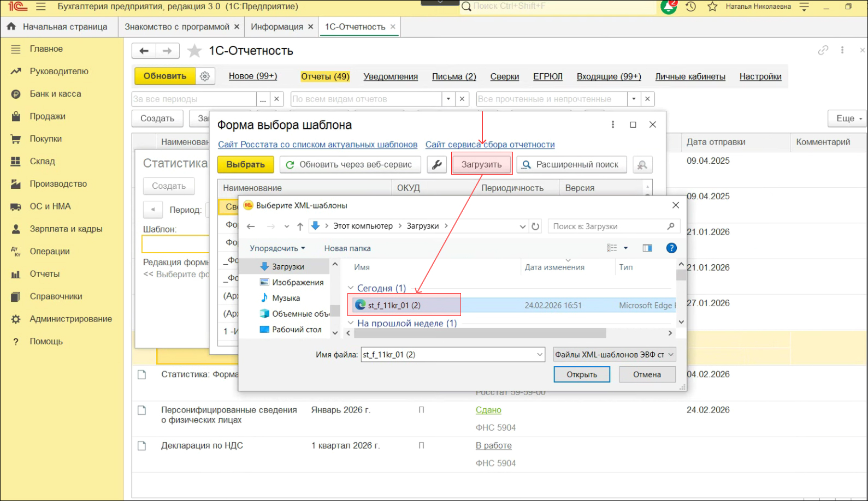Click the horizontal scrollbar in the file list
Viewport: 868px width, 501px height.
[x=479, y=333]
